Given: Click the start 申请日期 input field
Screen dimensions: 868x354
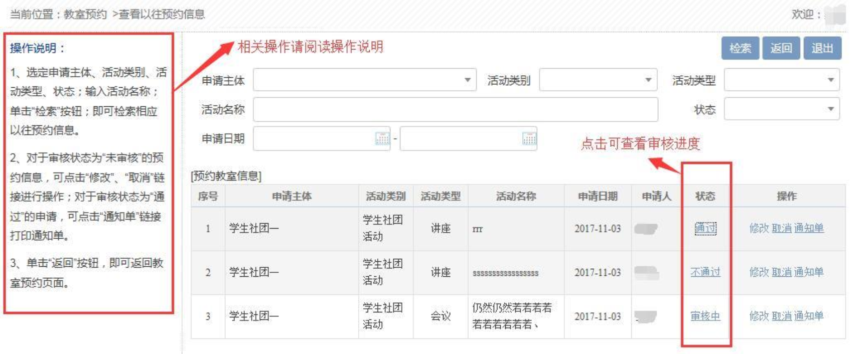Looking at the screenshot, I should 314,139.
